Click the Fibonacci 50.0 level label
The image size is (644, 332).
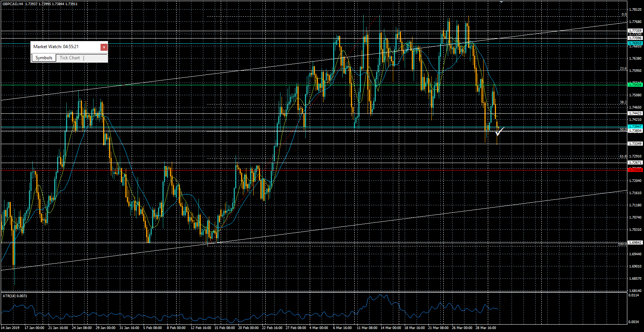623,129
